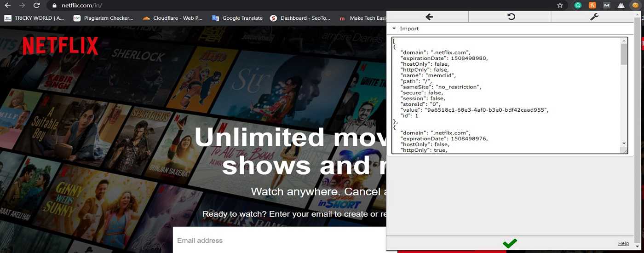
Task: Click the browser back arrow
Action: (7, 6)
